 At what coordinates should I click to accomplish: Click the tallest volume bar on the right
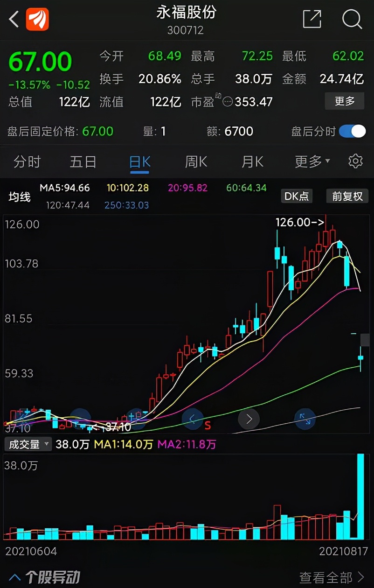click(x=361, y=495)
